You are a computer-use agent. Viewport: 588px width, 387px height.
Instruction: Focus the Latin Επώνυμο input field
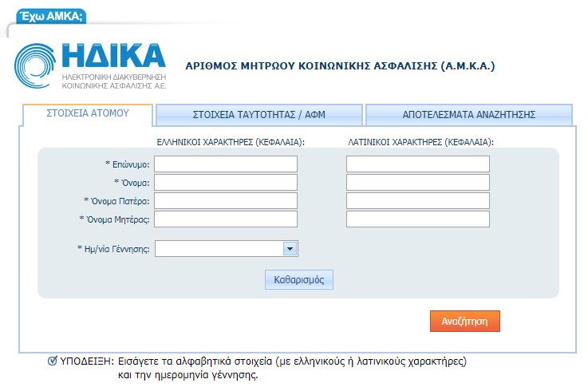(x=418, y=164)
